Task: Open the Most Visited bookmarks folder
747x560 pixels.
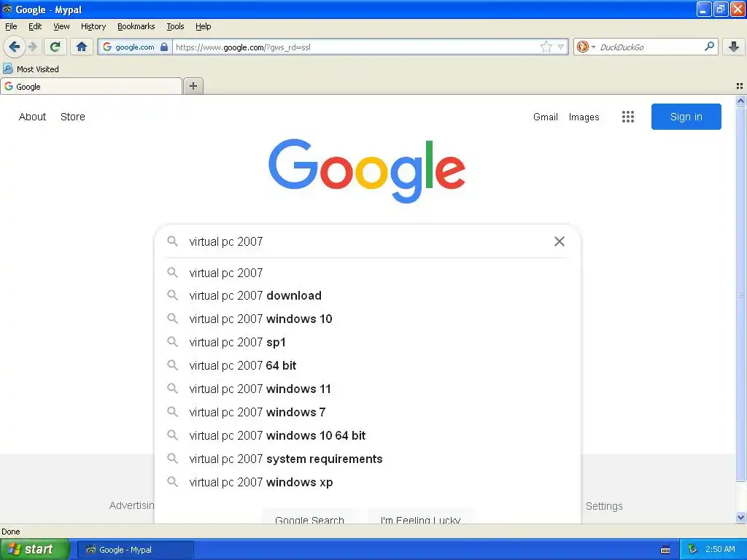Action: [31, 69]
